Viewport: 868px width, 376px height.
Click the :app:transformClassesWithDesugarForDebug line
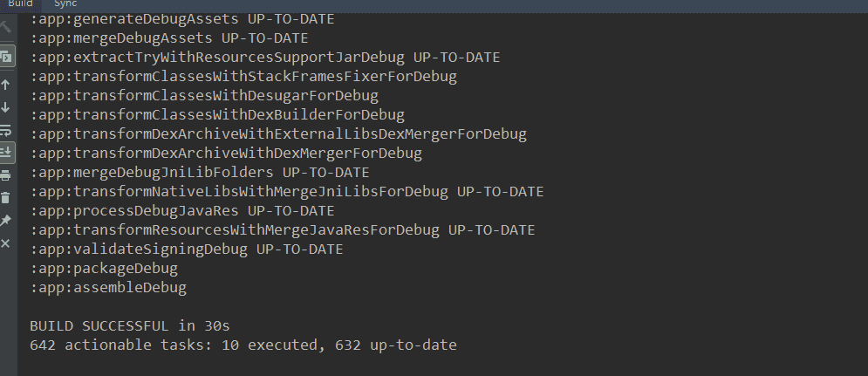[x=204, y=95]
